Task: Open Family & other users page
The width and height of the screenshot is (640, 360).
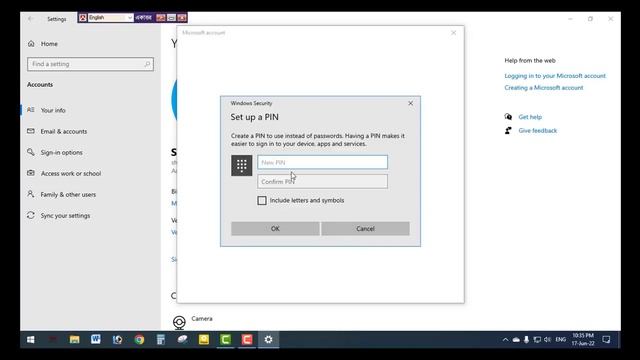Action: pyautogui.click(x=68, y=195)
